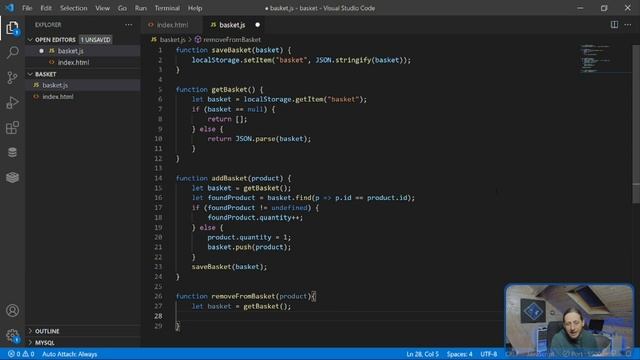Click Spaces: 4 indentation setting
The image size is (640, 360).
[459, 354]
